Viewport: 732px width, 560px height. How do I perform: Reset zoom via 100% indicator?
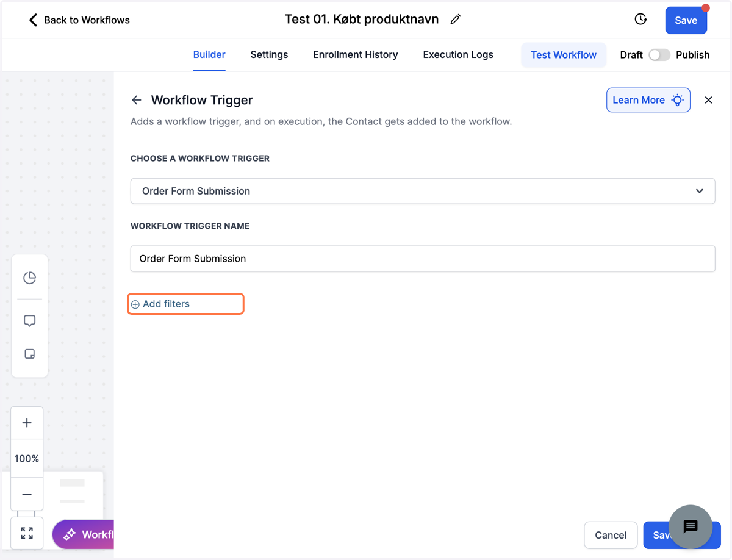[27, 459]
